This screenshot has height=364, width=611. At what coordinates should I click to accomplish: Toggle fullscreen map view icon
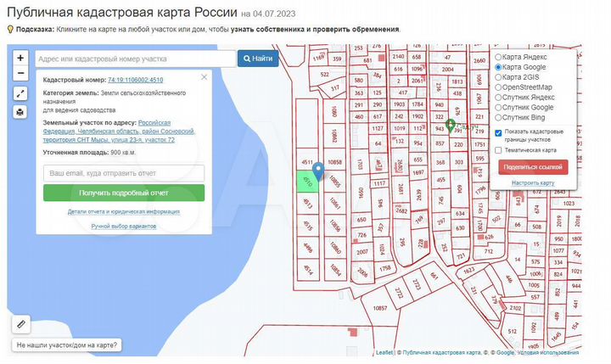click(x=20, y=93)
